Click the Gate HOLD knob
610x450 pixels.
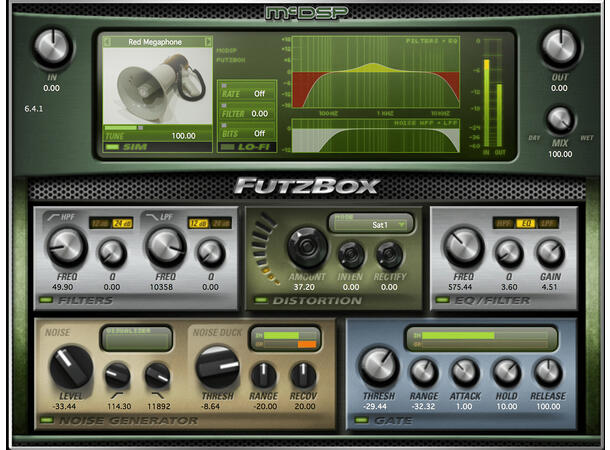click(x=507, y=373)
